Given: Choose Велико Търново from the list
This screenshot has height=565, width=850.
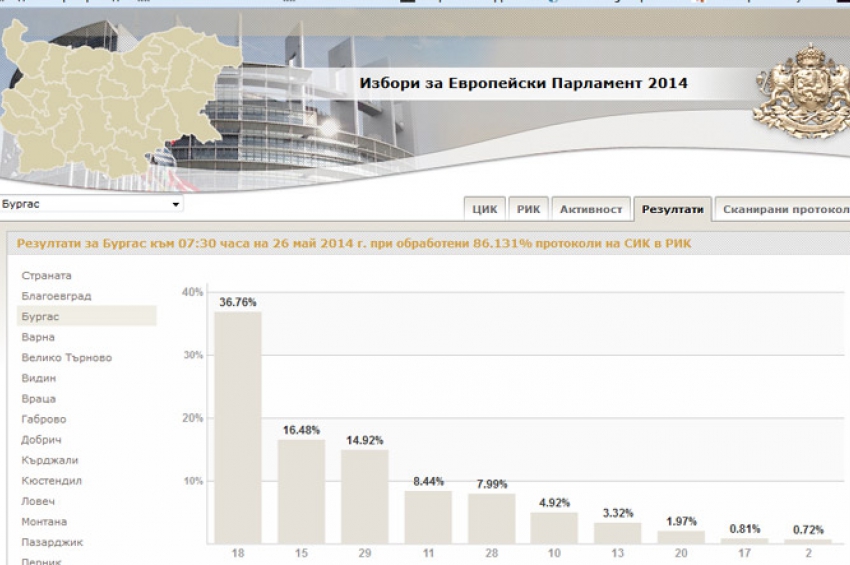Looking at the screenshot, I should coord(66,357).
